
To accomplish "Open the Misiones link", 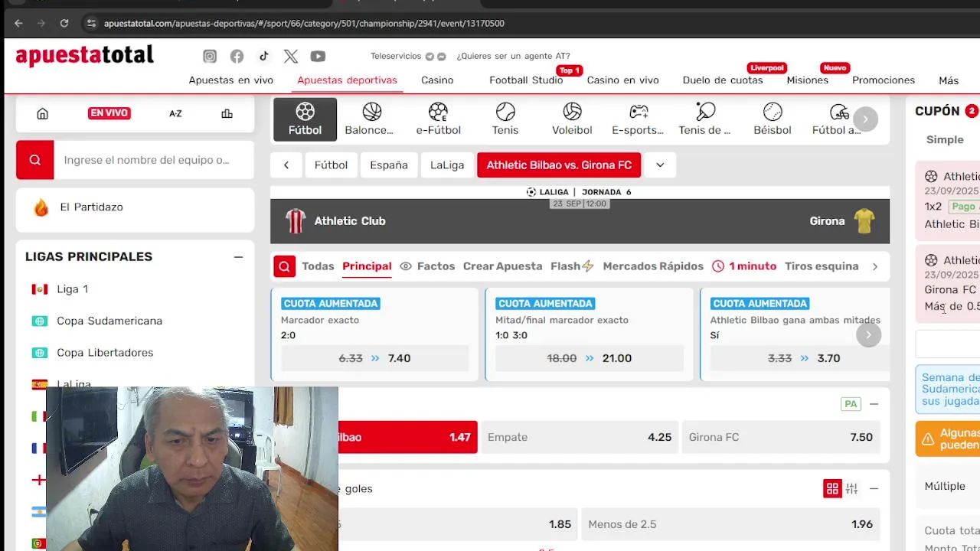I will tap(807, 80).
